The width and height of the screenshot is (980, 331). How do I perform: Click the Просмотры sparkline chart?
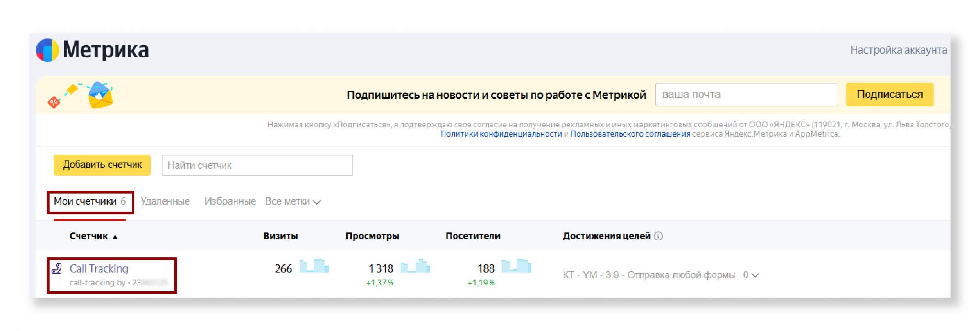click(415, 265)
